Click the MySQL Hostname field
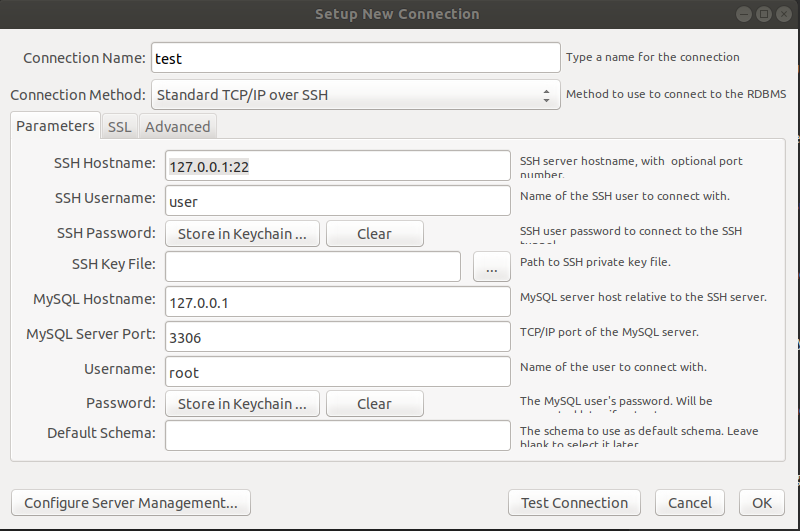Image resolution: width=800 pixels, height=531 pixels. [337, 302]
